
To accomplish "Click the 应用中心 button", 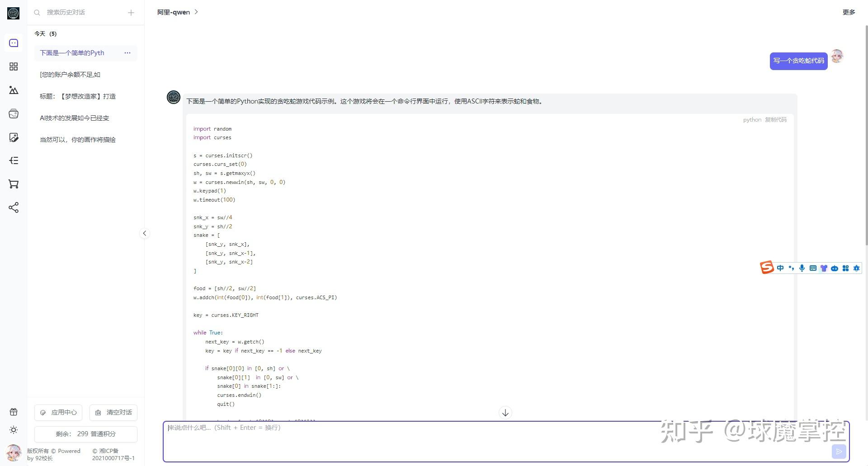I will [x=58, y=412].
